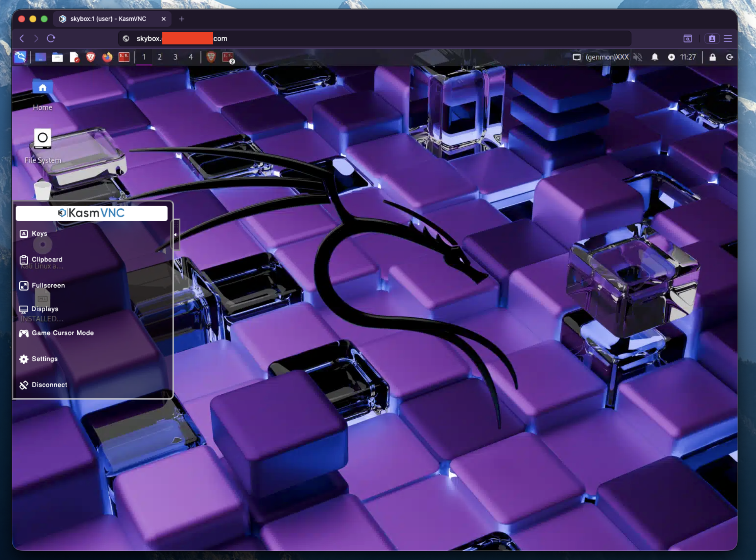Screen dimensions: 756x560
Task: Go back in the browser
Action: [x=22, y=38]
